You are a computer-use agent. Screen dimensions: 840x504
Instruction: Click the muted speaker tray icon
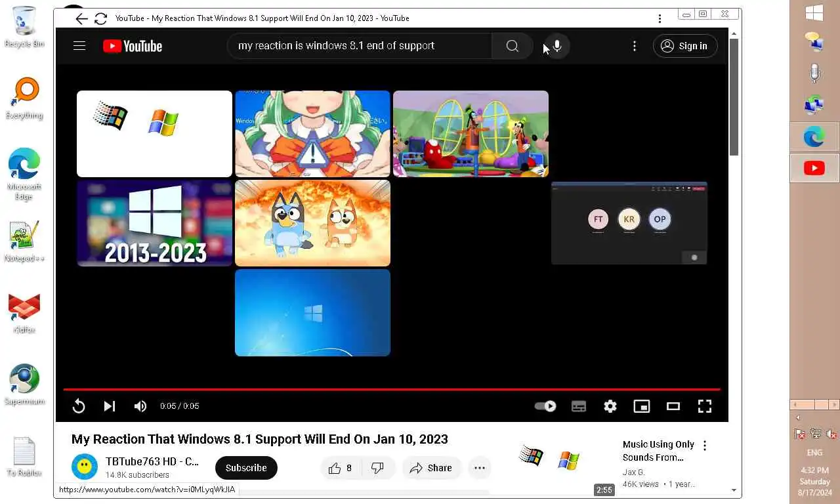[x=831, y=434]
